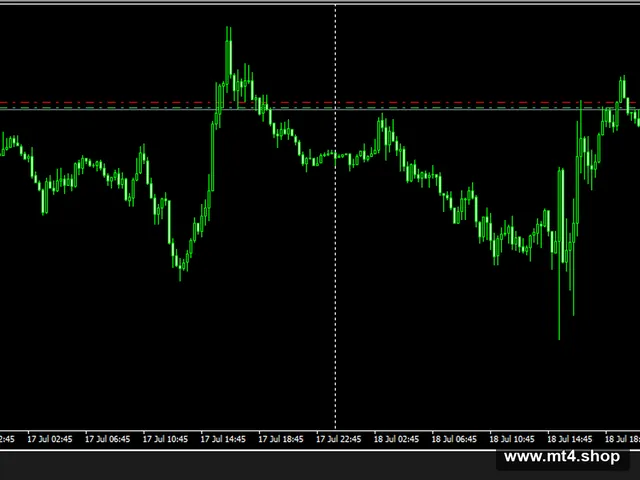Viewport: 640px width, 480px height.
Task: Select the white dotted vertical period separator line
Action: click(336, 216)
